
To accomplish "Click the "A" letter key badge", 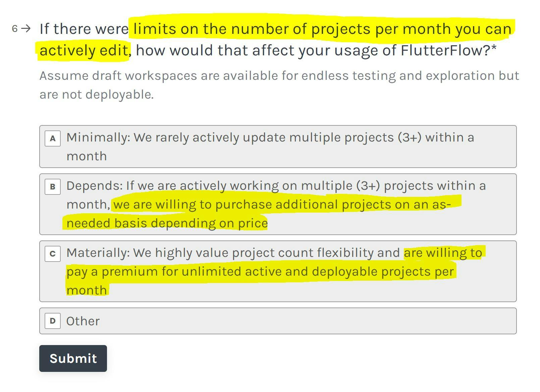I will 53,138.
